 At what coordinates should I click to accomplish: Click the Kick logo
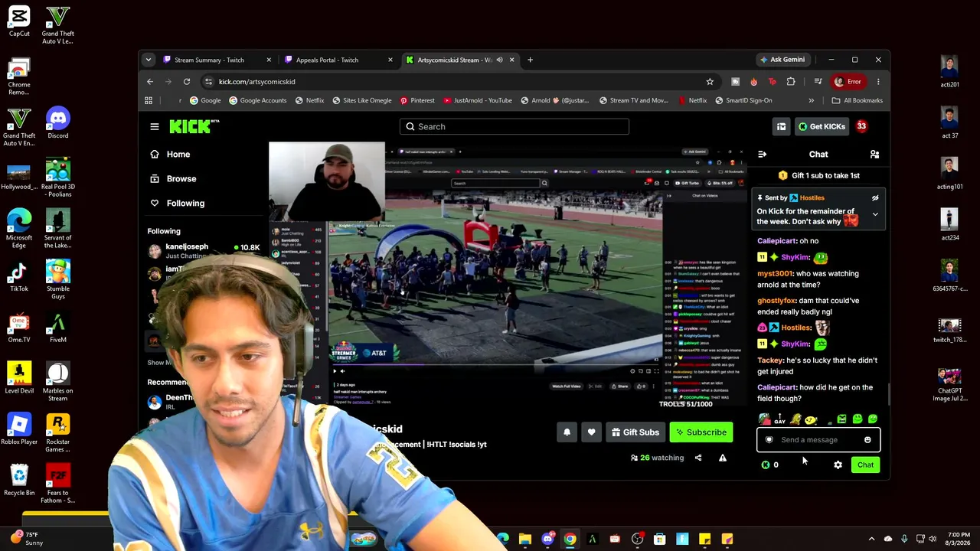click(x=194, y=126)
